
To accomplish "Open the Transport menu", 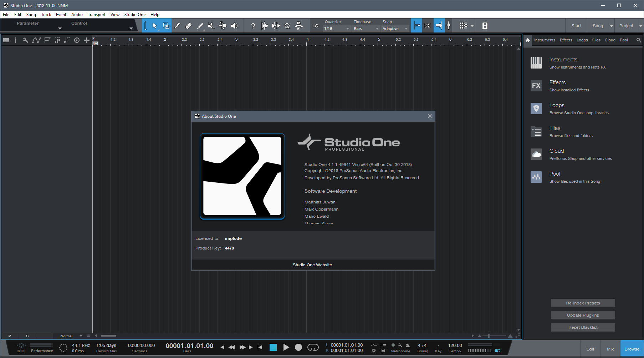I will click(x=97, y=15).
